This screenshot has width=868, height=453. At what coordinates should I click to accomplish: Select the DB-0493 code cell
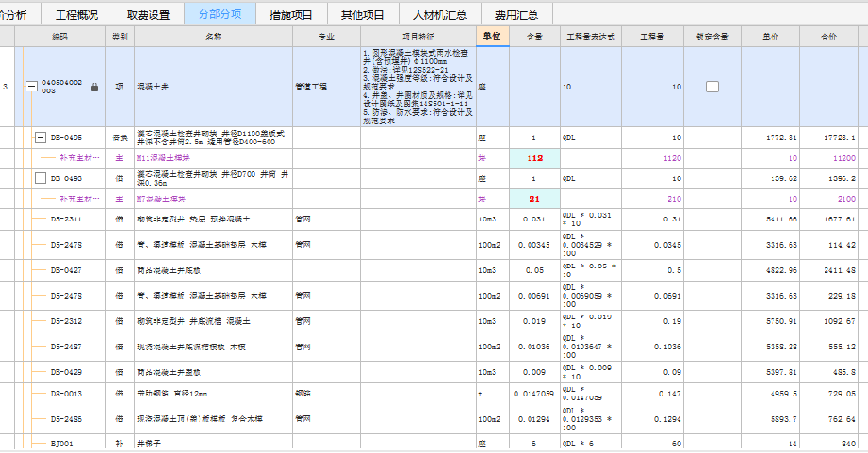click(66, 179)
